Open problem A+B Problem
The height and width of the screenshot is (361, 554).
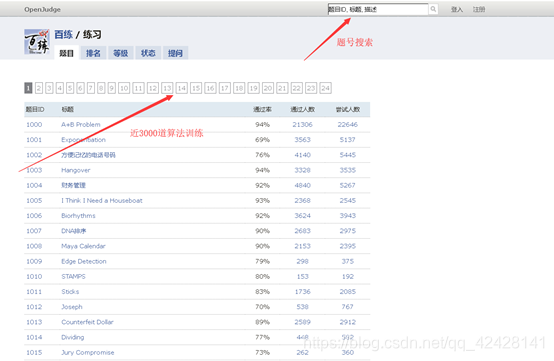(x=81, y=125)
